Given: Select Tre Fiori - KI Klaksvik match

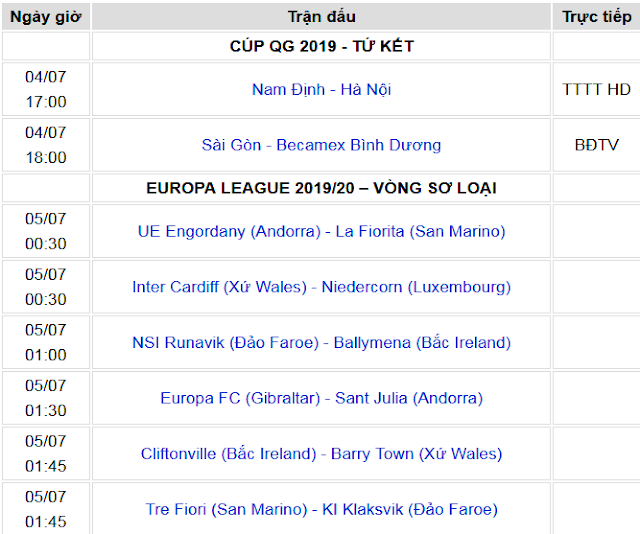Looking at the screenshot, I should [x=321, y=509].
